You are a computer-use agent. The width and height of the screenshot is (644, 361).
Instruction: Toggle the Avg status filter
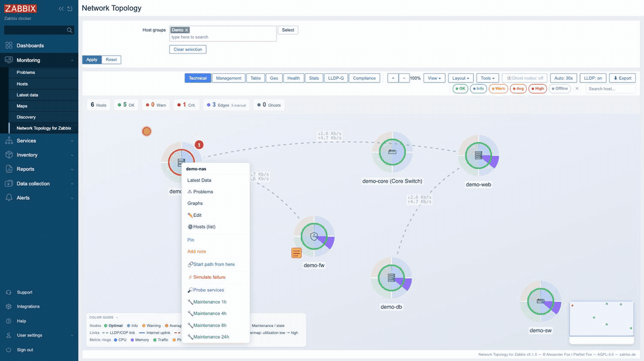tap(518, 88)
